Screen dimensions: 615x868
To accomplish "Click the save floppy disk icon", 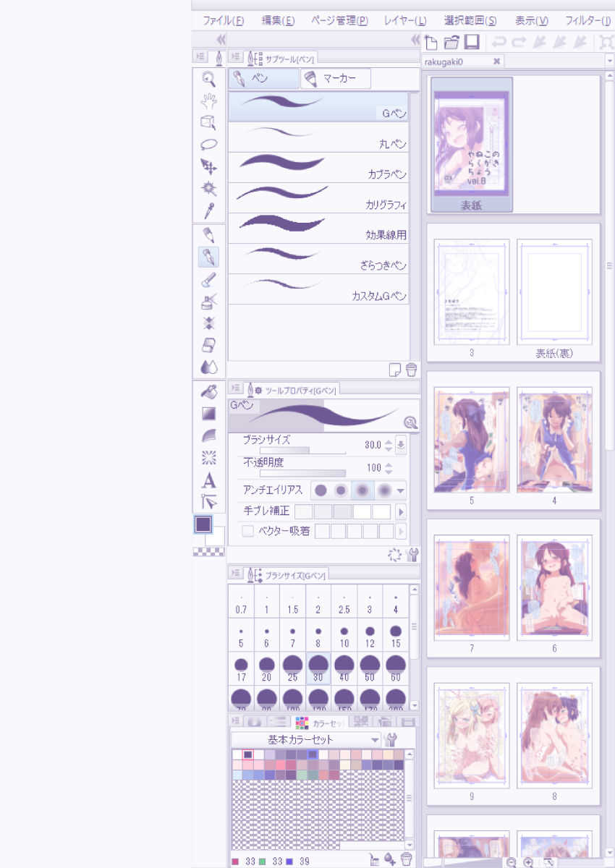I will point(472,42).
